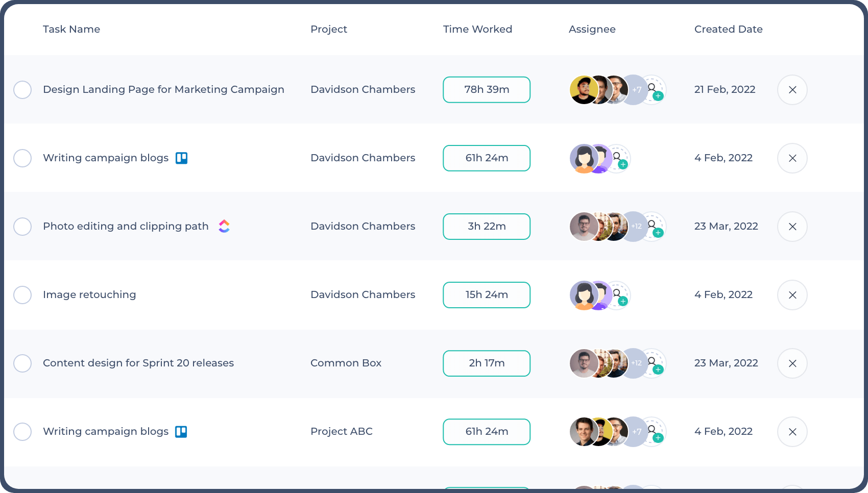Open the Trello icon beside Writing campaign blogs
The height and width of the screenshot is (493, 868).
[181, 158]
